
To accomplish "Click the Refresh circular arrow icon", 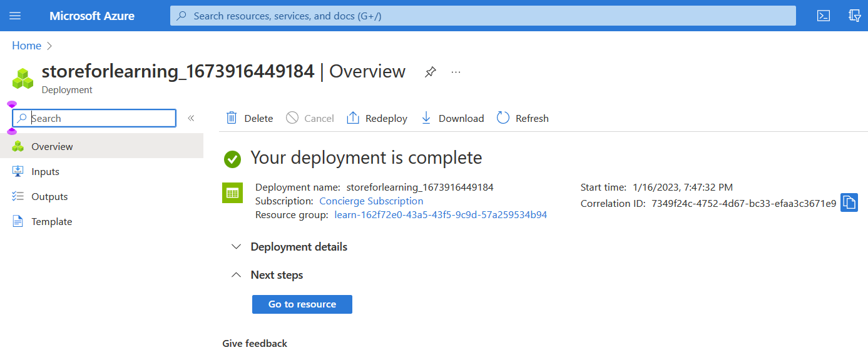I will click(503, 118).
